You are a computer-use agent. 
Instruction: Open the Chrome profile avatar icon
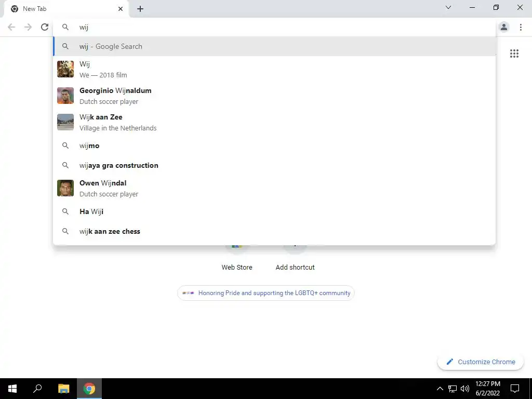pos(504,27)
